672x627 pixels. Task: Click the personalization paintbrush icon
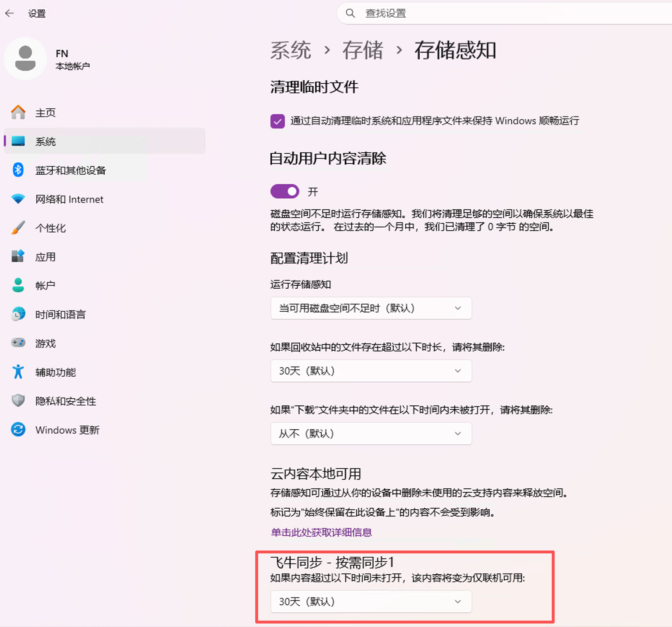click(18, 228)
